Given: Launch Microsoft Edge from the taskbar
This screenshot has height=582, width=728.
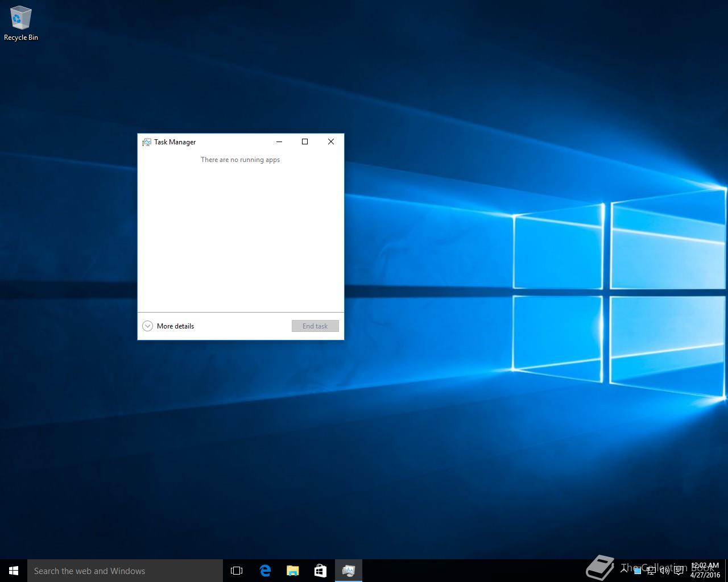Looking at the screenshot, I should click(265, 571).
